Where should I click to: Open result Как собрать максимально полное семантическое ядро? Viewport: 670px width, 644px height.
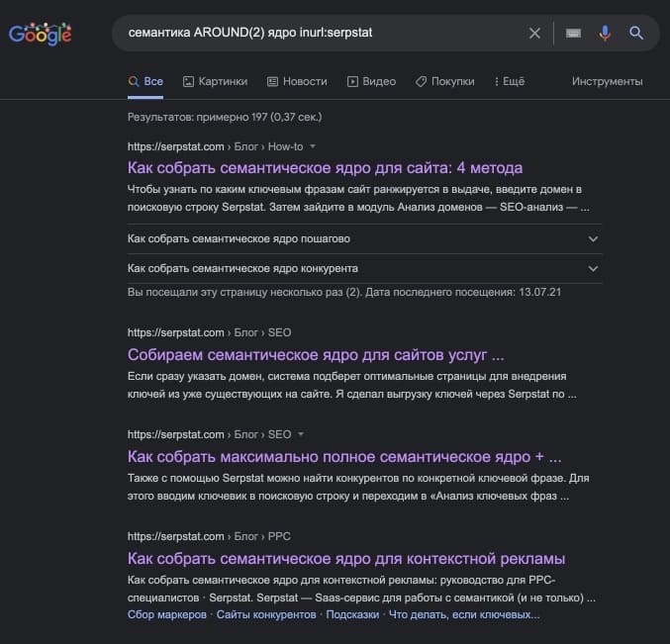click(344, 457)
